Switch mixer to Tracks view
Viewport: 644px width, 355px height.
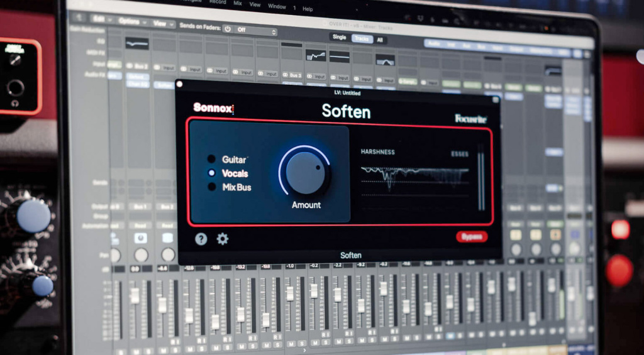pos(362,39)
